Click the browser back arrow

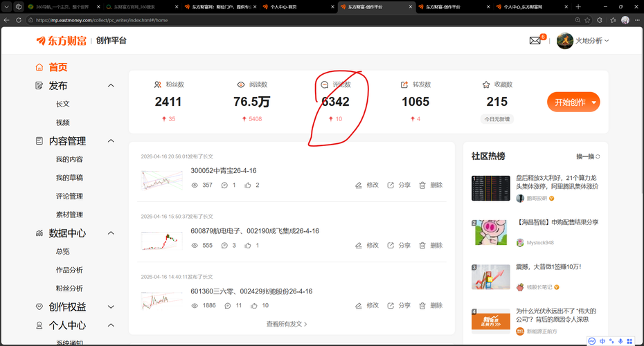tap(6, 19)
